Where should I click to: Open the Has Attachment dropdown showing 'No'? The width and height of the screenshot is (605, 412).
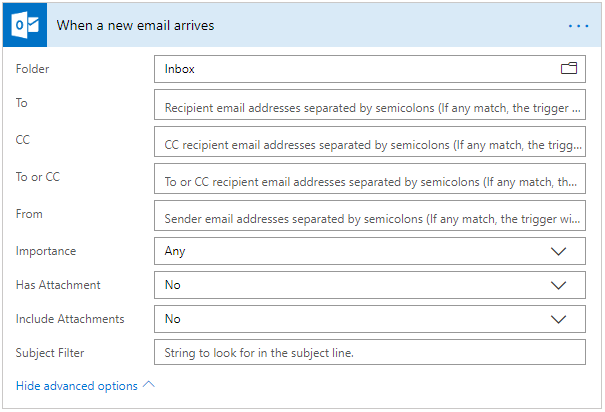pos(350,285)
